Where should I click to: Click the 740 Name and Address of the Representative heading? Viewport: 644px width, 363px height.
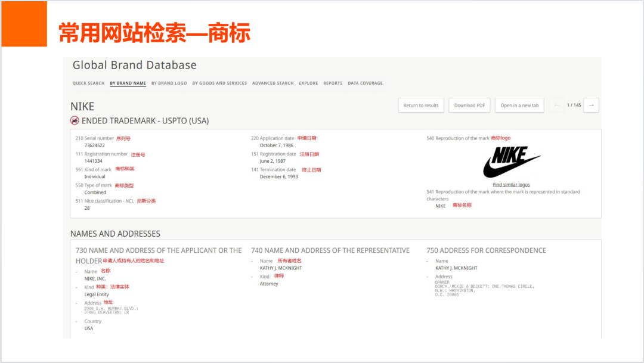click(330, 250)
